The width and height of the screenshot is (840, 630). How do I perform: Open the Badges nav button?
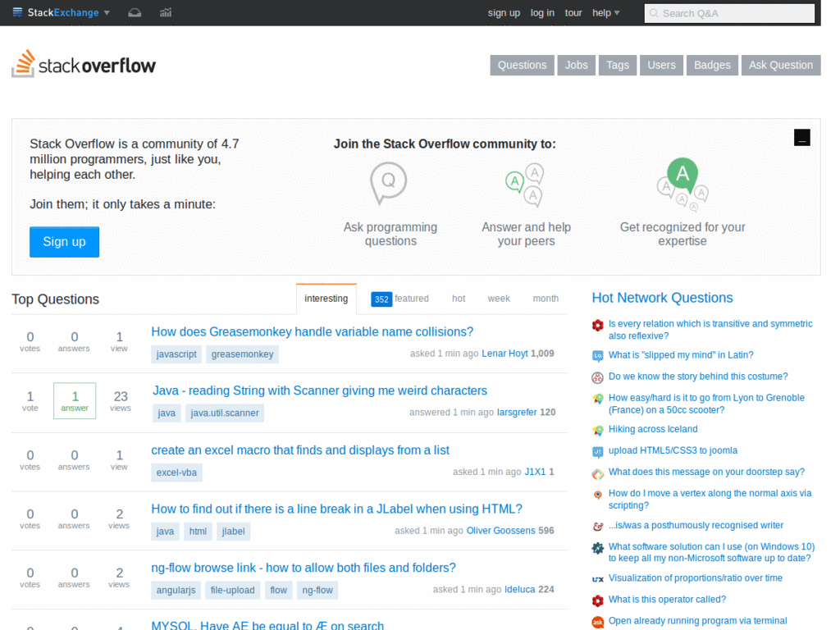pyautogui.click(x=712, y=66)
